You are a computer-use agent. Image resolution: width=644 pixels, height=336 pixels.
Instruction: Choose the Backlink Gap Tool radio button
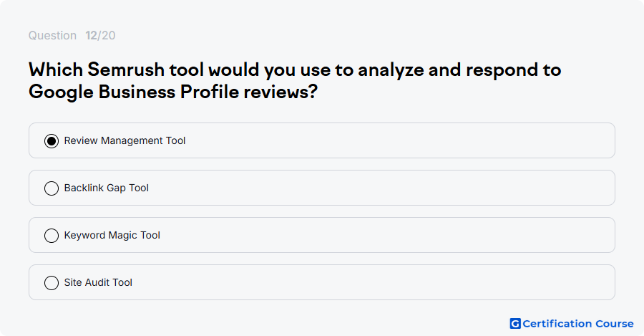(52, 188)
